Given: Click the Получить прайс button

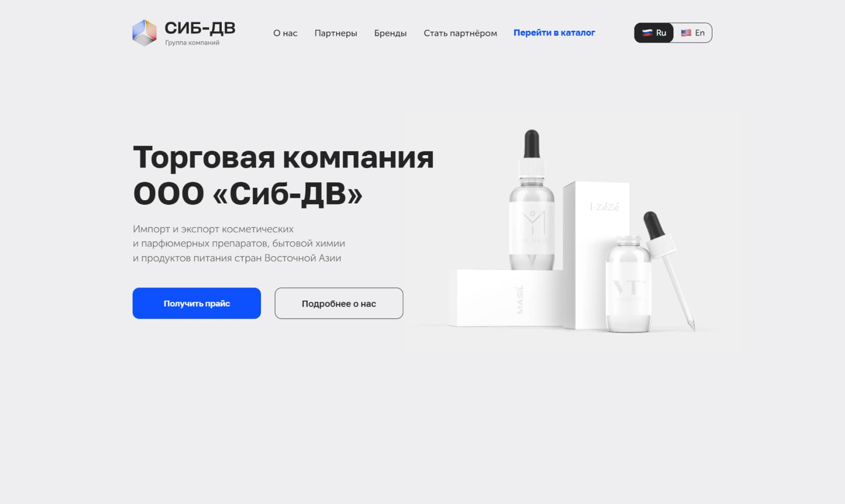Looking at the screenshot, I should (197, 303).
